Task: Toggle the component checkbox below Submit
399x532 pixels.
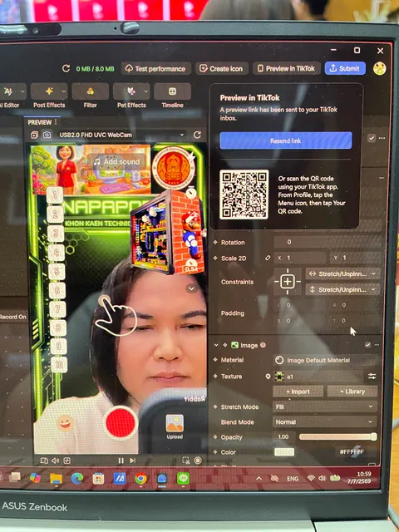Action: coord(372,138)
